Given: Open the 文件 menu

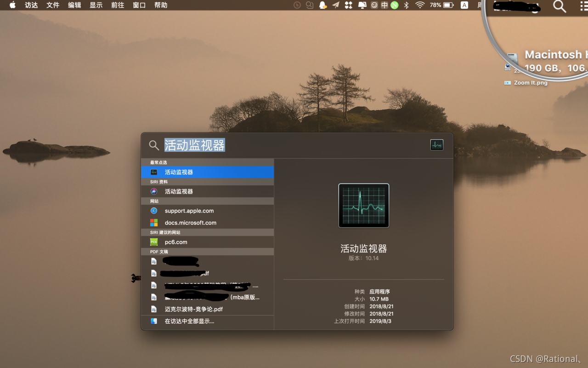Looking at the screenshot, I should (53, 5).
